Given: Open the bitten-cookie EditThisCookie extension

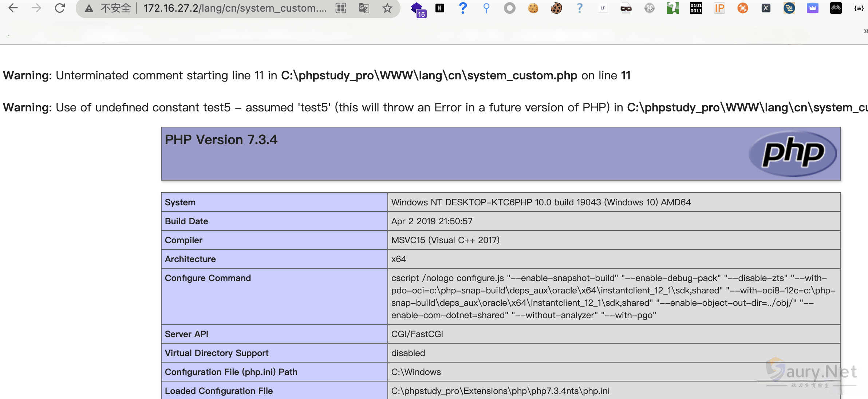Looking at the screenshot, I should 557,8.
